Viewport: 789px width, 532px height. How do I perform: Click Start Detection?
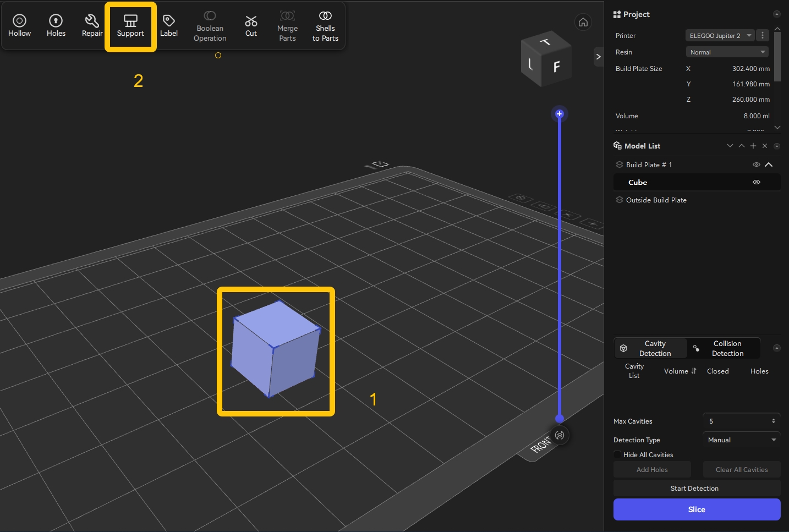(697, 488)
